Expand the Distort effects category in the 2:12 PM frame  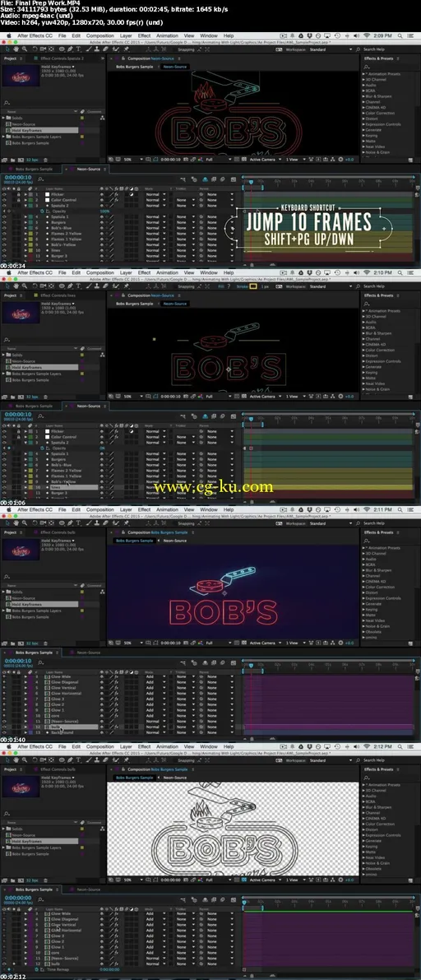tap(365, 829)
